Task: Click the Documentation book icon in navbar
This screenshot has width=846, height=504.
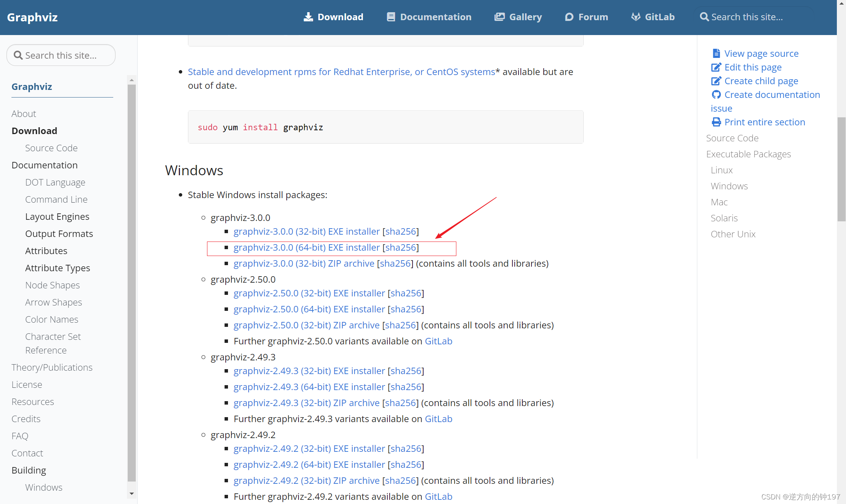Action: [391, 17]
